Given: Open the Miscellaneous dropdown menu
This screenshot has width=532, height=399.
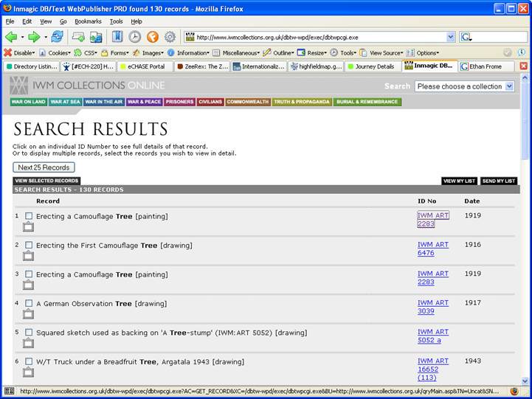Looking at the screenshot, I should tap(236, 53).
